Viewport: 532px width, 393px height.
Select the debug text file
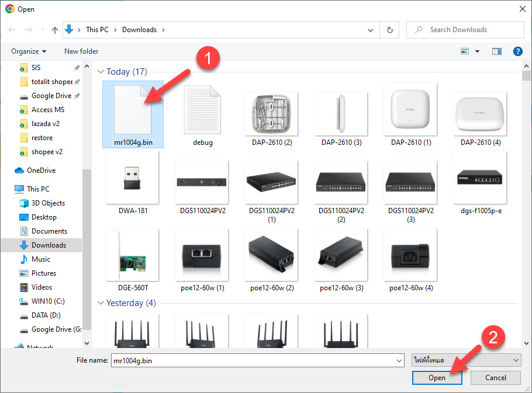click(202, 116)
